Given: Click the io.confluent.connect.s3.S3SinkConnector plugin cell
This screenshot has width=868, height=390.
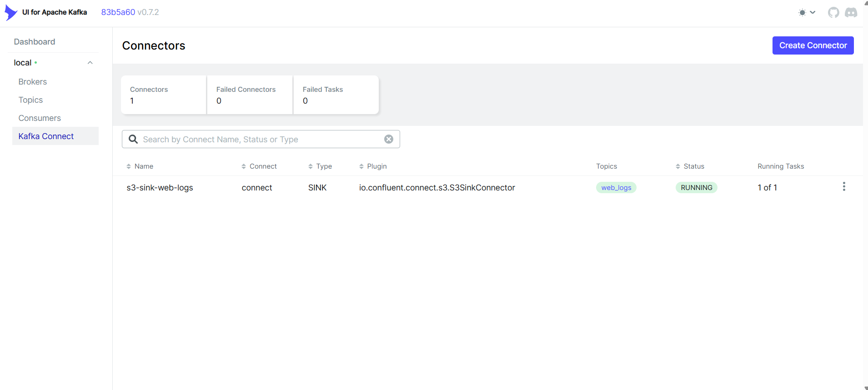Looking at the screenshot, I should click(x=437, y=188).
